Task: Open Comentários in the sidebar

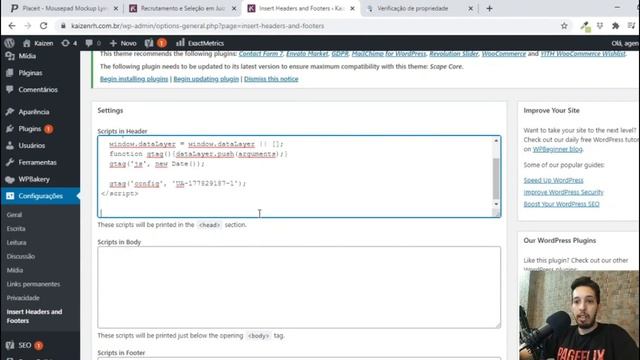Action: click(38, 89)
